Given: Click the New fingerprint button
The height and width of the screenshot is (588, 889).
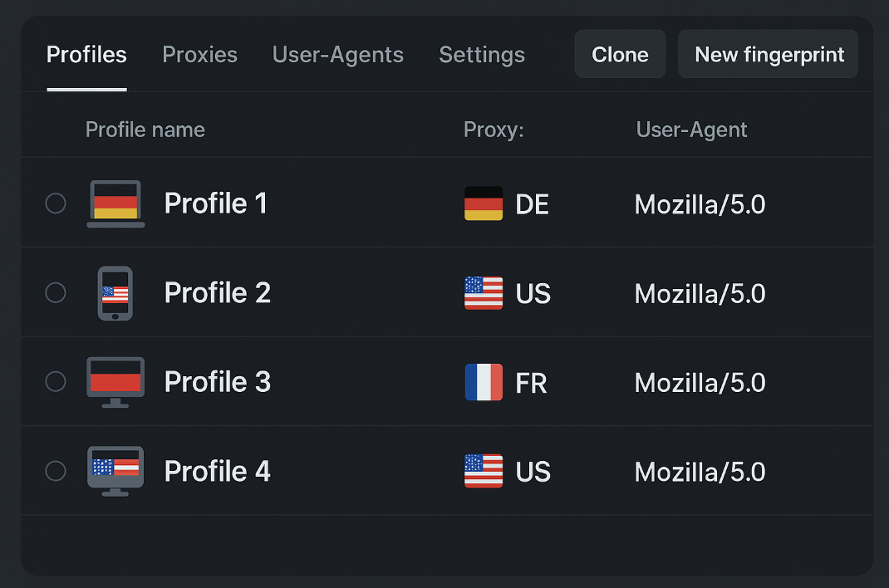Looking at the screenshot, I should [x=769, y=55].
